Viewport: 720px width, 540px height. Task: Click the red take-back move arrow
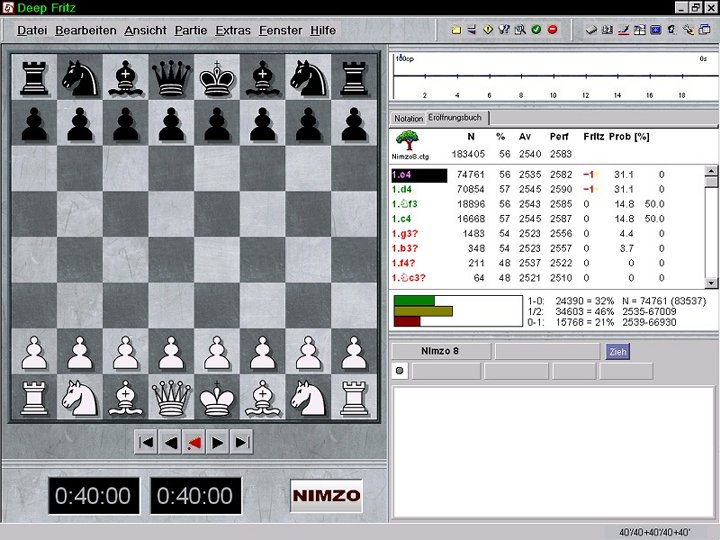click(x=194, y=442)
